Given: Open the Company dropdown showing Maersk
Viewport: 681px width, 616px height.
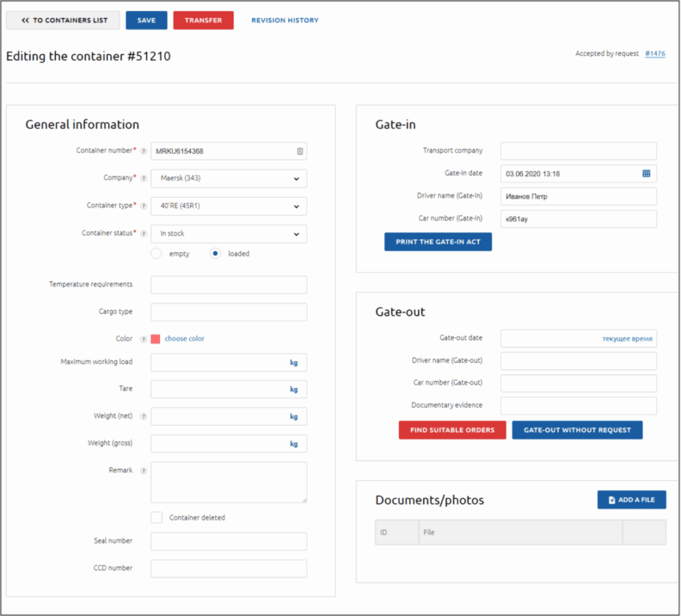Looking at the screenshot, I should (229, 179).
